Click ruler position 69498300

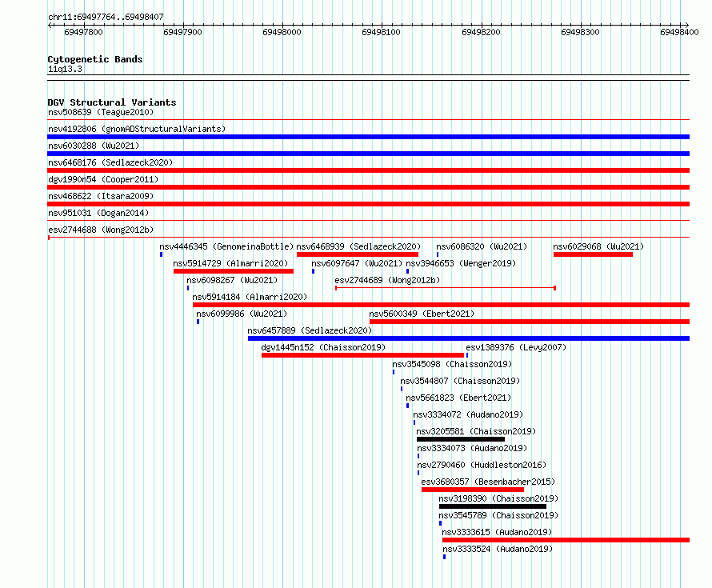[580, 32]
